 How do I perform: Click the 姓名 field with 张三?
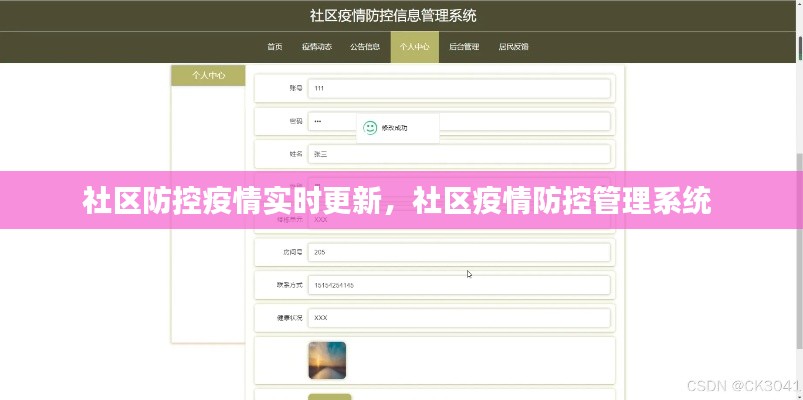(x=459, y=154)
